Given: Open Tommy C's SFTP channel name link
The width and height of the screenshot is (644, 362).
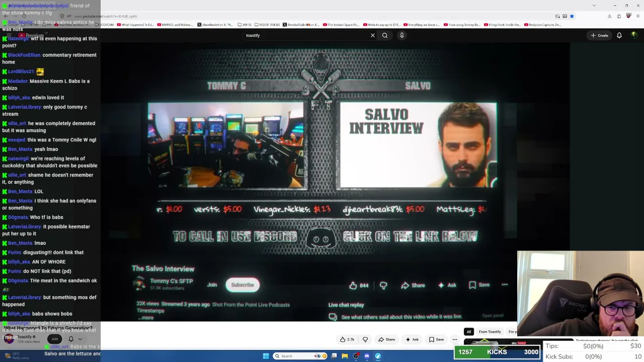Looking at the screenshot, I should tap(171, 281).
